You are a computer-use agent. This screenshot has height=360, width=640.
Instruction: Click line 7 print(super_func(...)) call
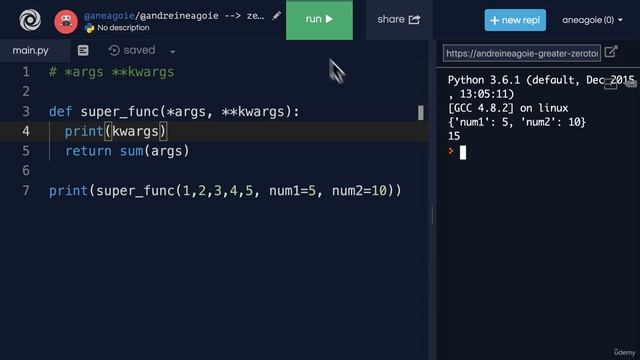225,191
